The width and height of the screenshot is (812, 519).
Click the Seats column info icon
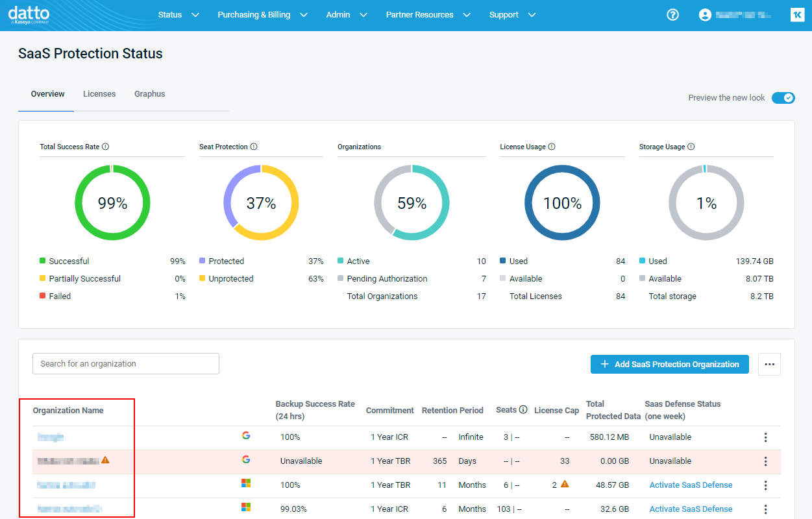click(523, 410)
